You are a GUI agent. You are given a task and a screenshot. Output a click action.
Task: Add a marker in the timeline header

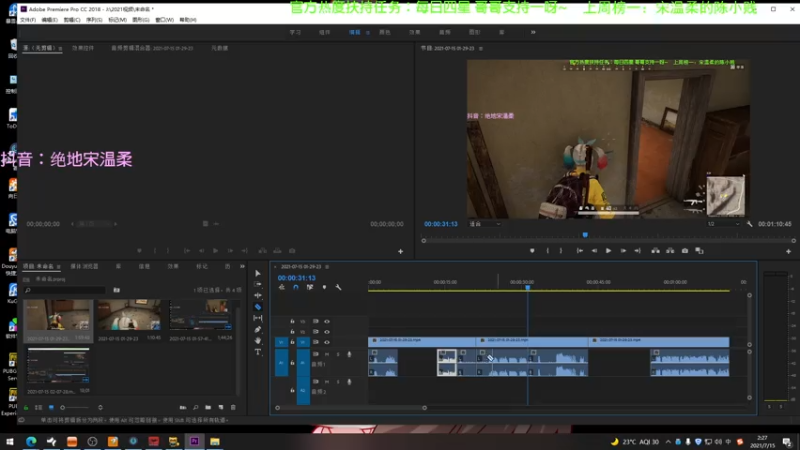click(324, 287)
